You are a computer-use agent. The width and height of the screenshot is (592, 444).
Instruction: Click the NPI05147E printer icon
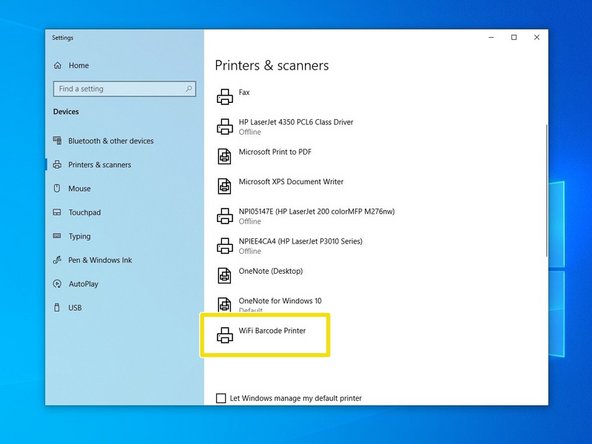(x=225, y=216)
